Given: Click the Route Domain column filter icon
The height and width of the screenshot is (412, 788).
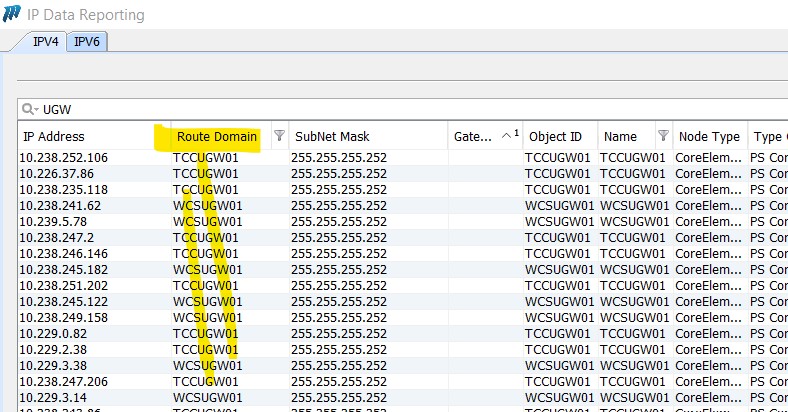Looking at the screenshot, I should pyautogui.click(x=279, y=136).
